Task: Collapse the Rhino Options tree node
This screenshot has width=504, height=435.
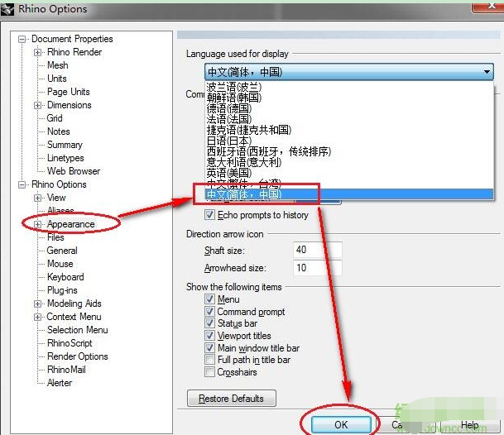Action: point(22,184)
